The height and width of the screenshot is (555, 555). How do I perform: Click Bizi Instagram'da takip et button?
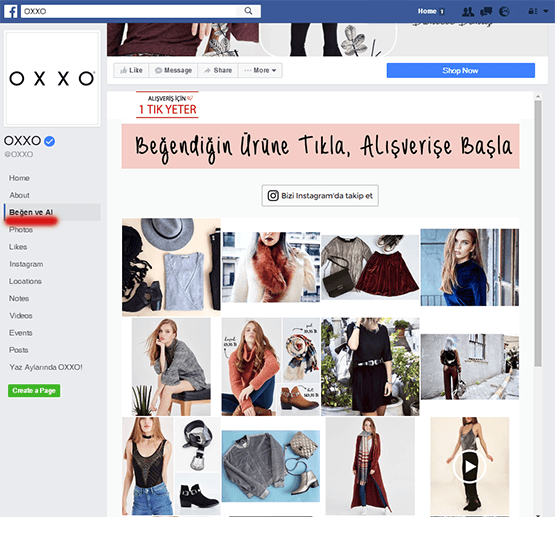pos(320,195)
